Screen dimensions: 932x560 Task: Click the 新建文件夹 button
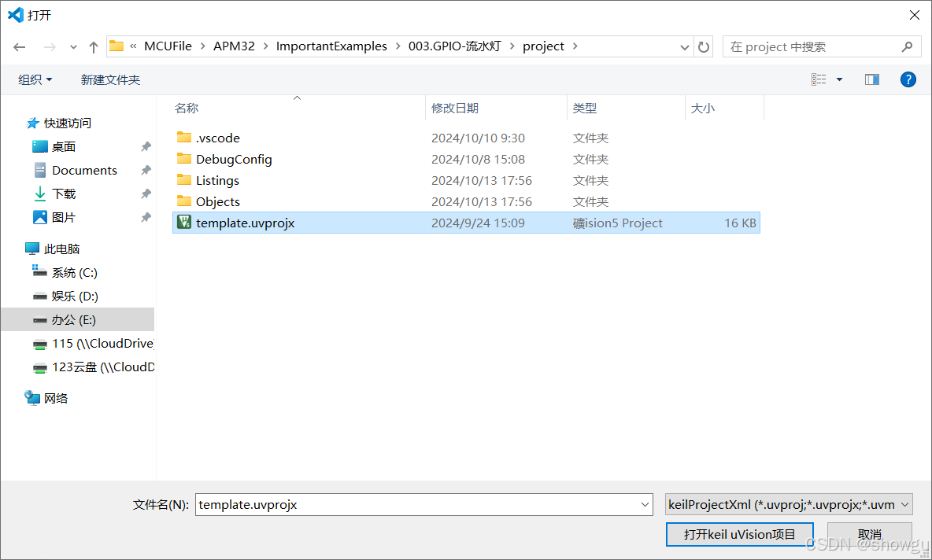click(x=110, y=79)
